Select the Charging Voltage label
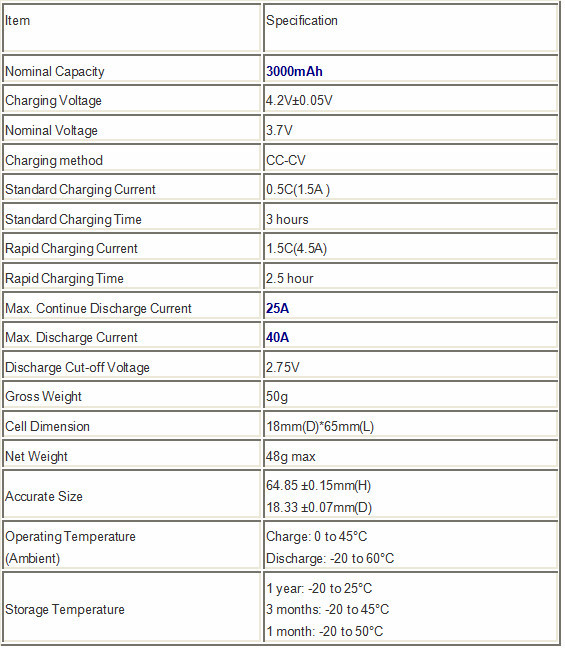The image size is (565, 648). (x=53, y=101)
